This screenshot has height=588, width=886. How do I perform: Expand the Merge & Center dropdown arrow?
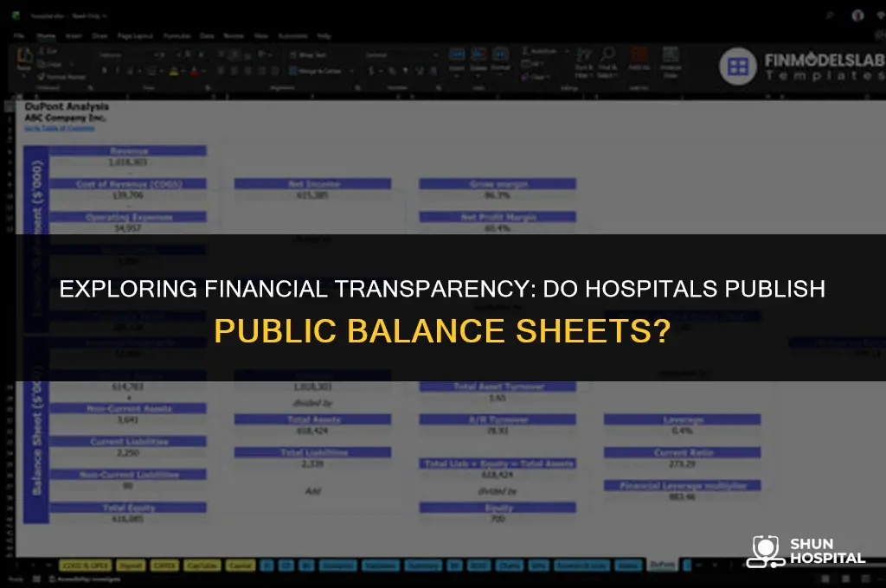[x=351, y=71]
